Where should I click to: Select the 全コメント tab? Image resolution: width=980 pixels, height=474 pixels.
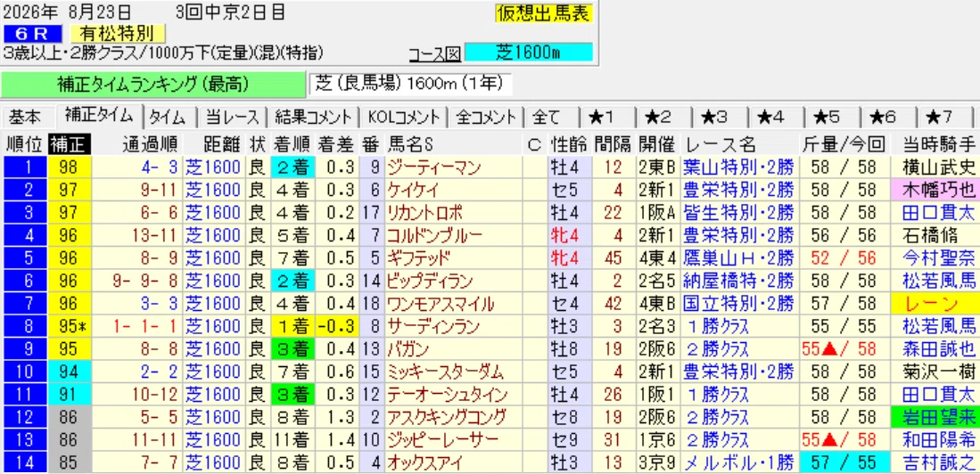point(488,117)
